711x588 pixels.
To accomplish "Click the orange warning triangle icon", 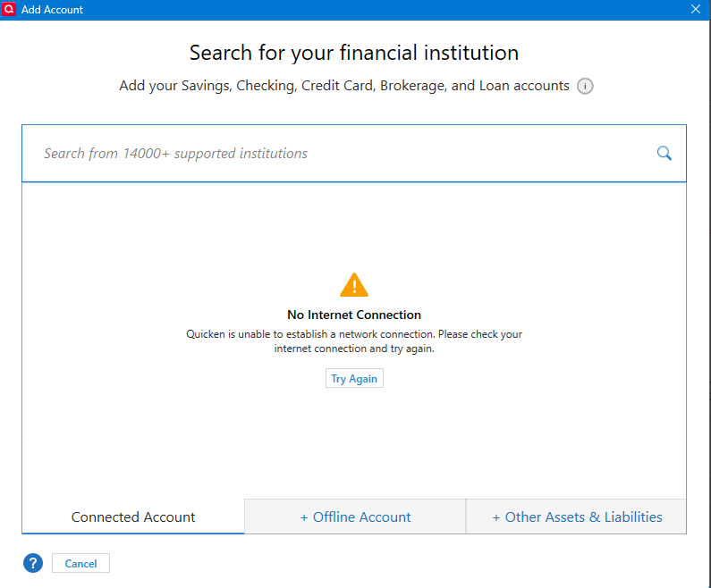I will (354, 285).
